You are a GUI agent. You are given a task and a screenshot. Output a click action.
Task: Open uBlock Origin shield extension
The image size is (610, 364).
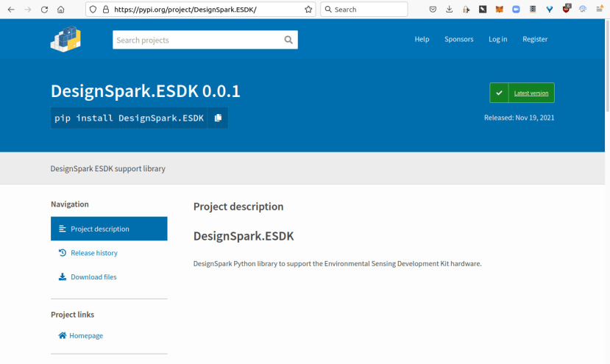pyautogui.click(x=566, y=9)
